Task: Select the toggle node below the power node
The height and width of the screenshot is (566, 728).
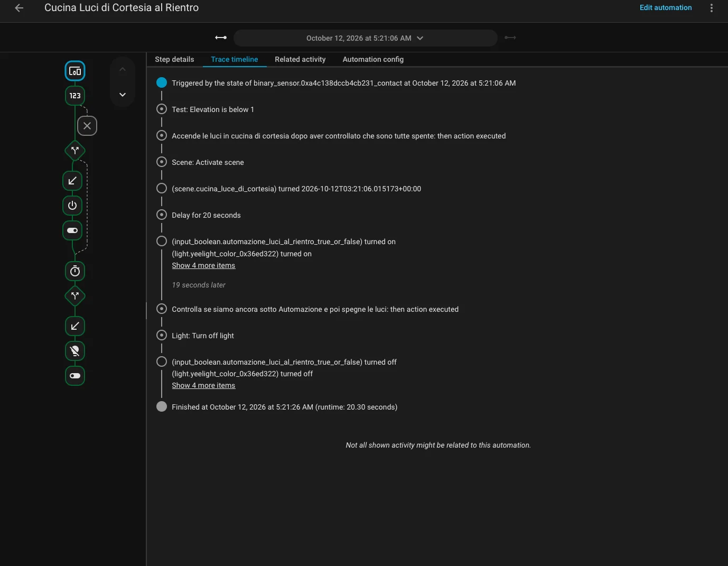Action: [72, 230]
